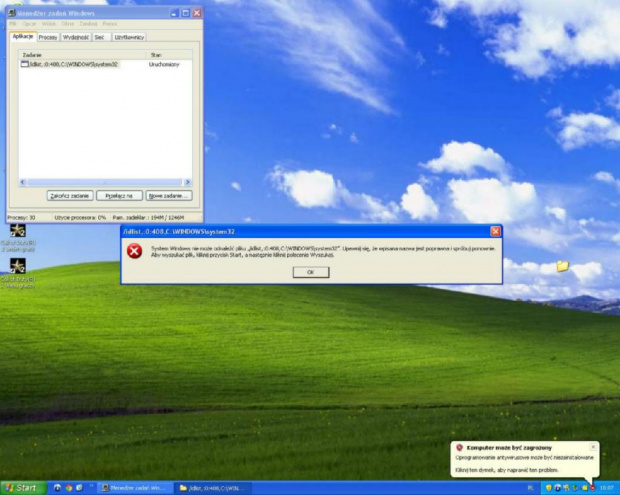Image resolution: width=620 pixels, height=495 pixels.
Task: Minimize the Task Manager window
Action: click(174, 13)
